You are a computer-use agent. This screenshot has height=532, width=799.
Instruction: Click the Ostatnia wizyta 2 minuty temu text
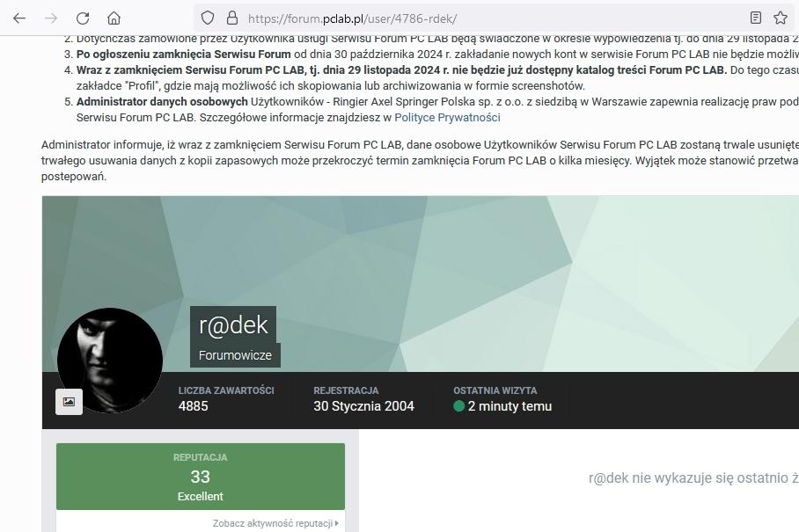click(509, 406)
